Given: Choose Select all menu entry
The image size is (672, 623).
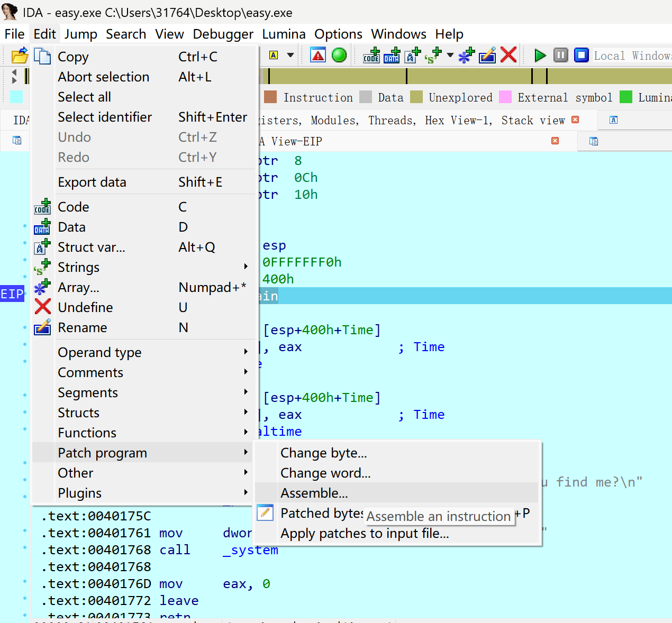Looking at the screenshot, I should (143, 97).
